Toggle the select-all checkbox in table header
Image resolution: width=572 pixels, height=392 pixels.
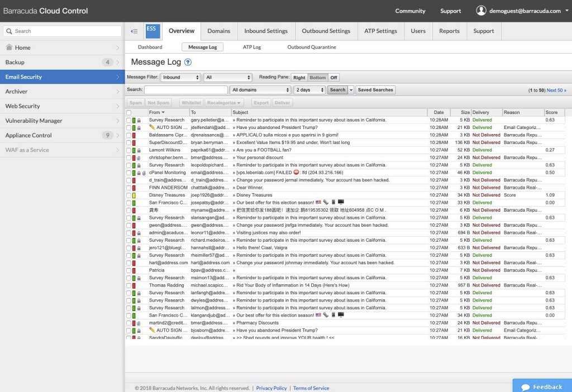coord(129,113)
